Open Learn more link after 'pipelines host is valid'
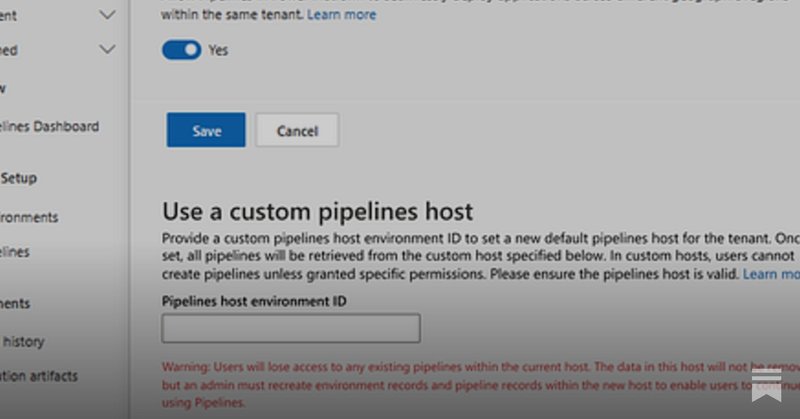 [771, 274]
